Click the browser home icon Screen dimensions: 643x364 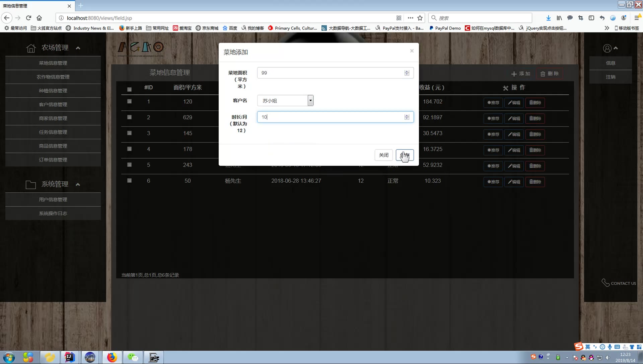[x=39, y=18]
